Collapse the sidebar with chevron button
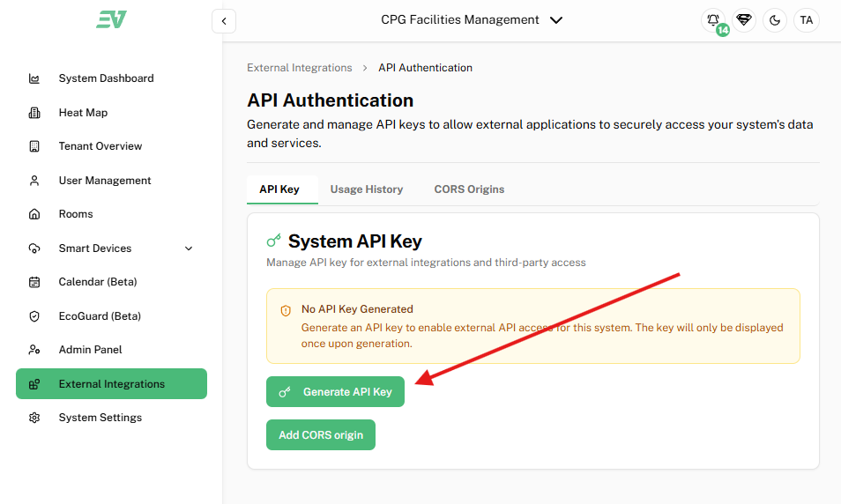This screenshot has height=504, width=841. [x=224, y=20]
